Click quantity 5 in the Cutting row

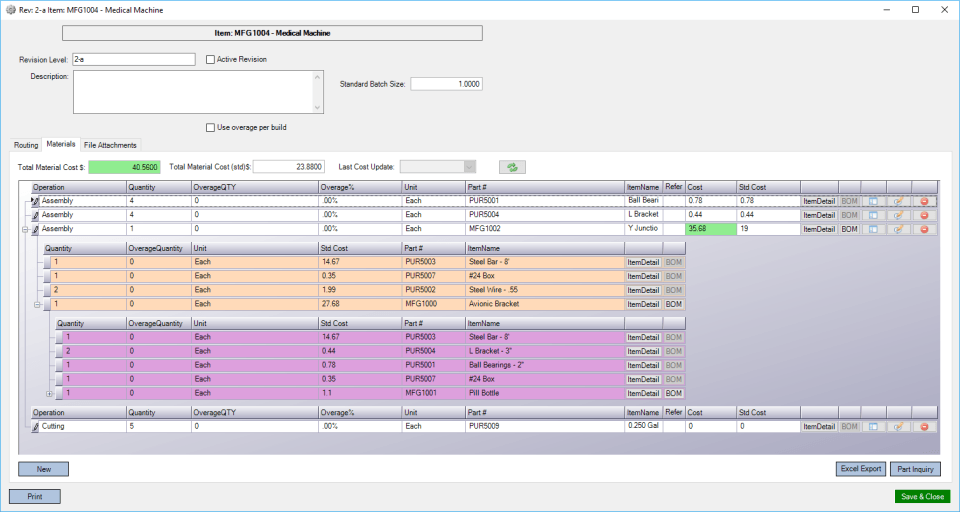(159, 426)
